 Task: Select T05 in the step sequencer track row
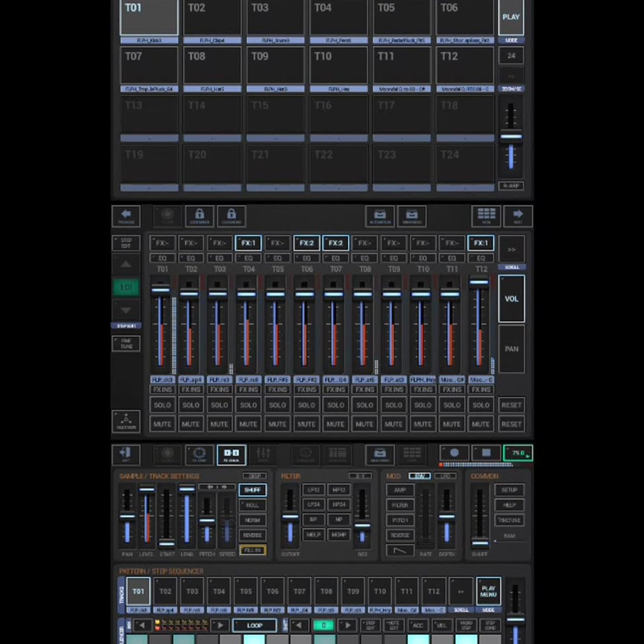[x=246, y=592]
